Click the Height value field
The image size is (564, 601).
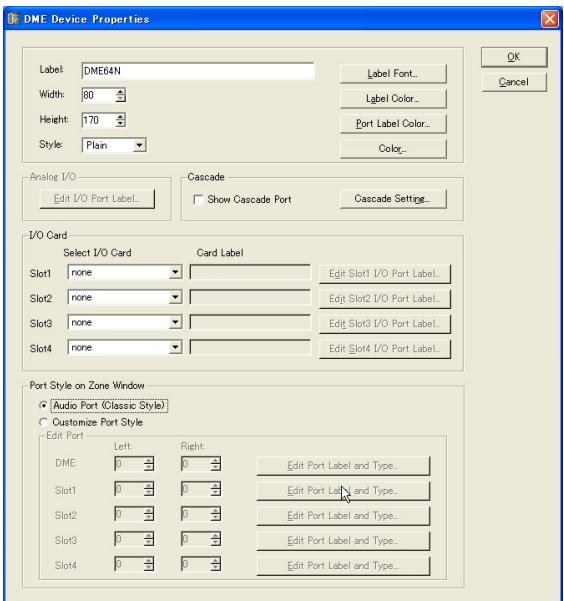(99, 120)
